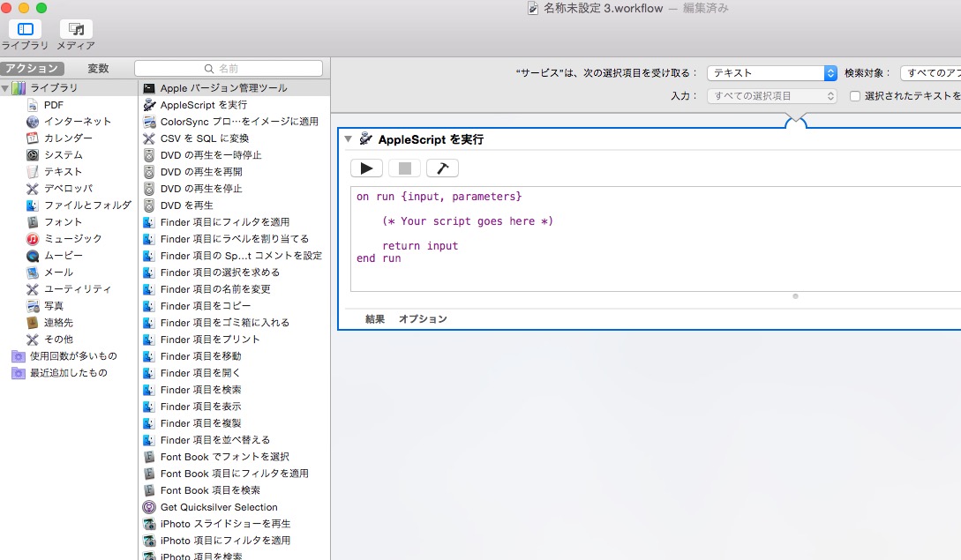Click inside the 名前 search field
961x560 pixels.
[229, 67]
